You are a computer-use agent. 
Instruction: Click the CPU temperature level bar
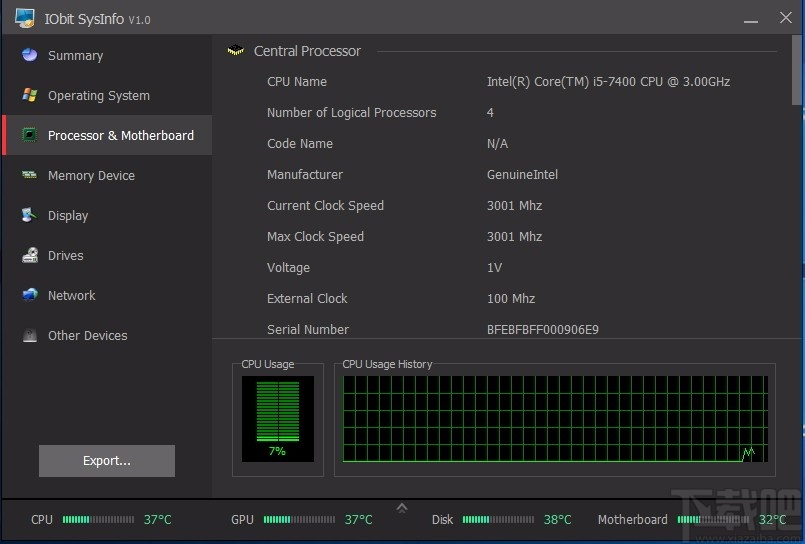click(98, 520)
